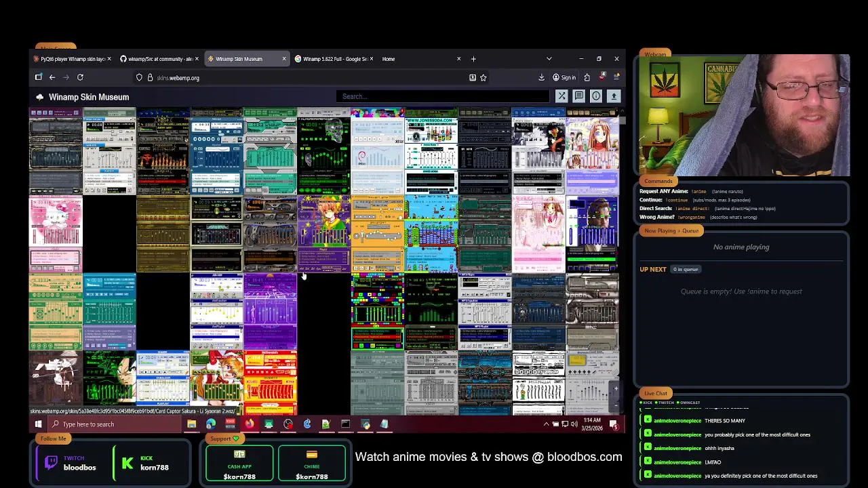Close the Winamp Skin Museum tab
This screenshot has width=868, height=488.
pyautogui.click(x=284, y=59)
